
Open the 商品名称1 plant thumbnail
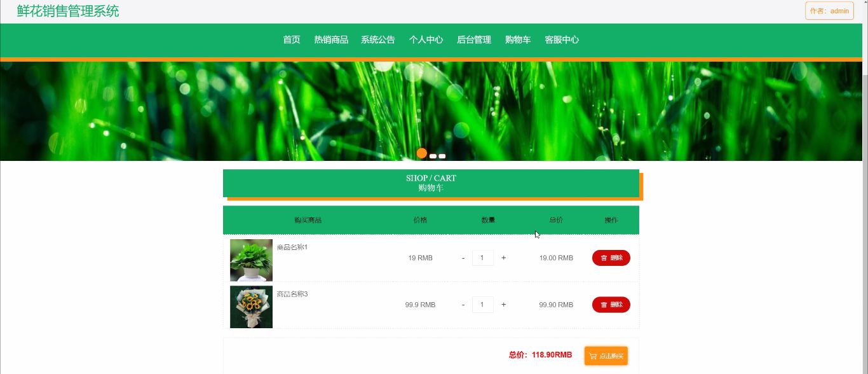[x=251, y=260]
